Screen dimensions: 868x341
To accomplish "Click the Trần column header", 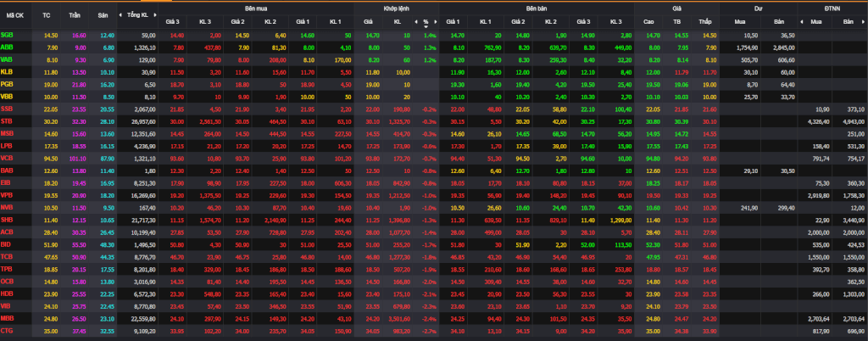I will pos(75,15).
